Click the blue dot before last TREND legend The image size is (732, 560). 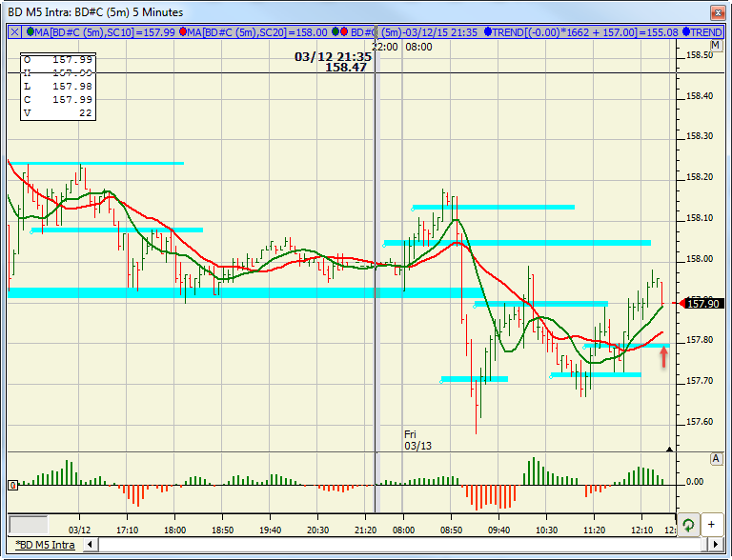pyautogui.click(x=686, y=32)
